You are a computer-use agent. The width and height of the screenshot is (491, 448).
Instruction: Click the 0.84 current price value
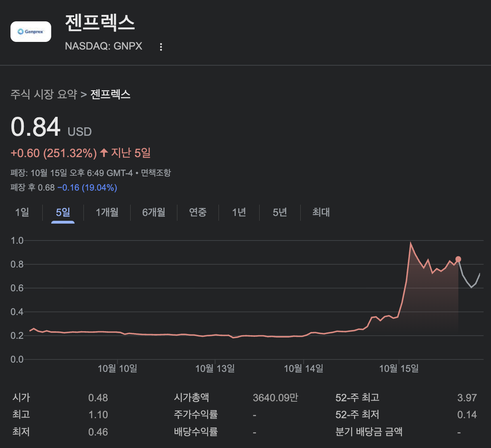coord(35,127)
